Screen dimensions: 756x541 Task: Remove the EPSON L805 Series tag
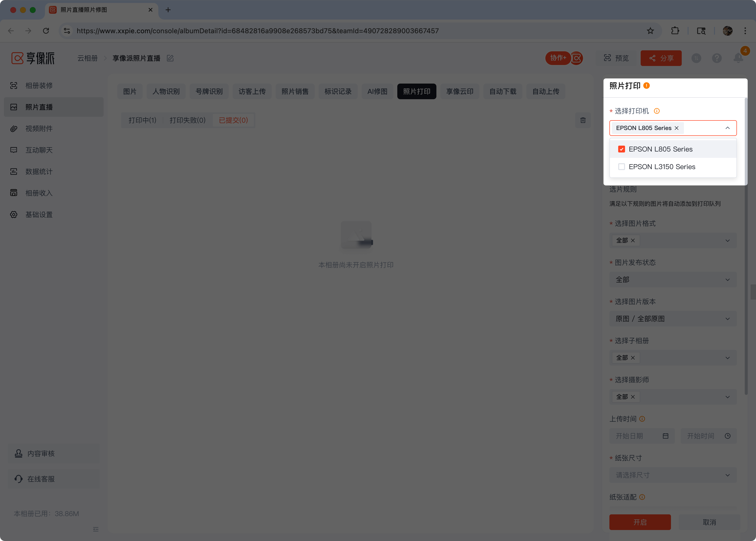(676, 128)
